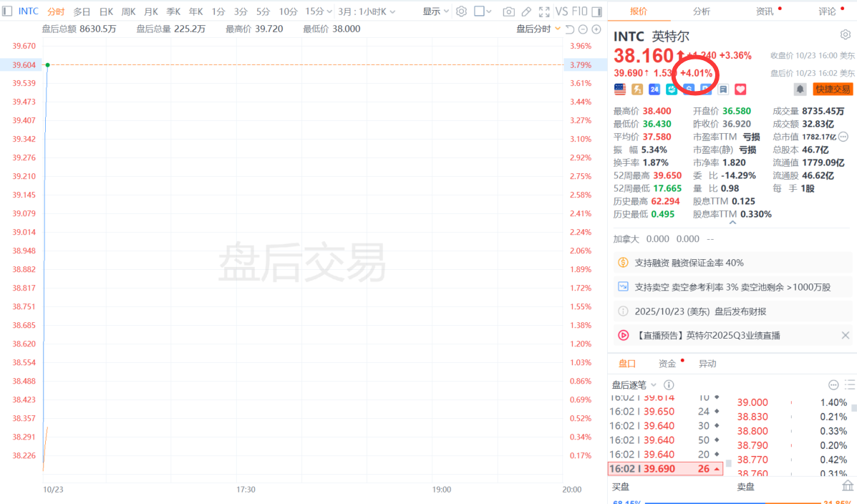Click the order book scrollbar on the right
This screenshot has height=504, width=857.
coord(853,408)
